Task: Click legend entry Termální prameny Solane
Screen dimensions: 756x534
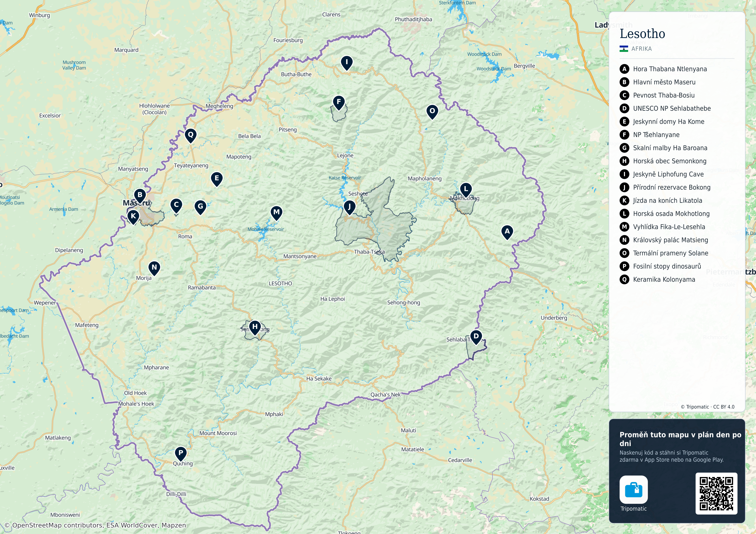Action: [x=664, y=253]
